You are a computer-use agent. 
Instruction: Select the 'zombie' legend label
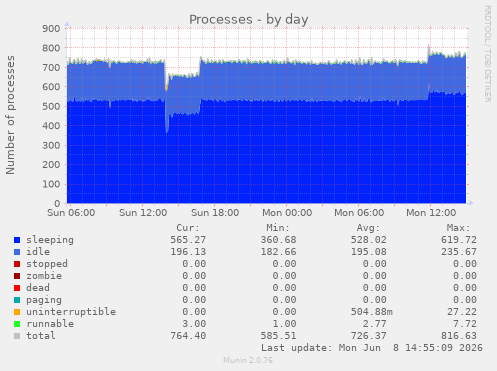(44, 276)
